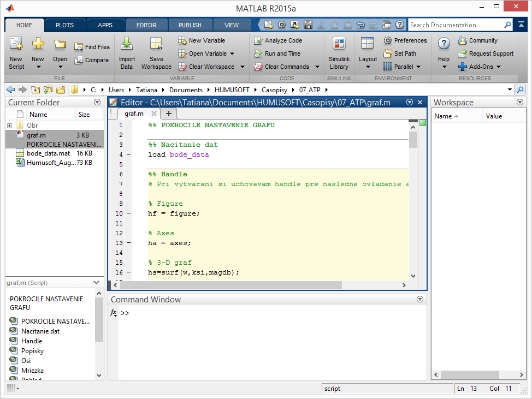Open Clear Workspace dropdown arrow
This screenshot has height=399, width=532.
coord(243,67)
